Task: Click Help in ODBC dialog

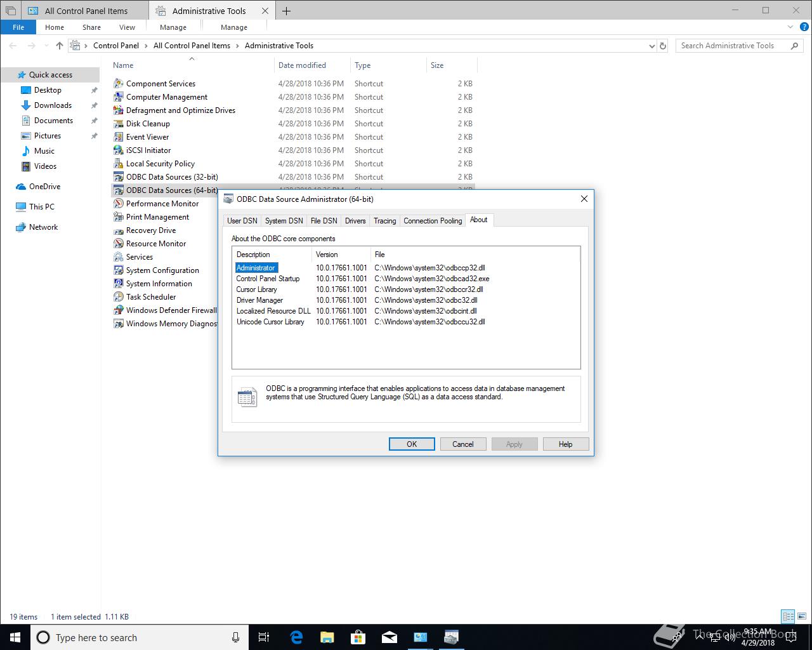Action: [x=566, y=444]
